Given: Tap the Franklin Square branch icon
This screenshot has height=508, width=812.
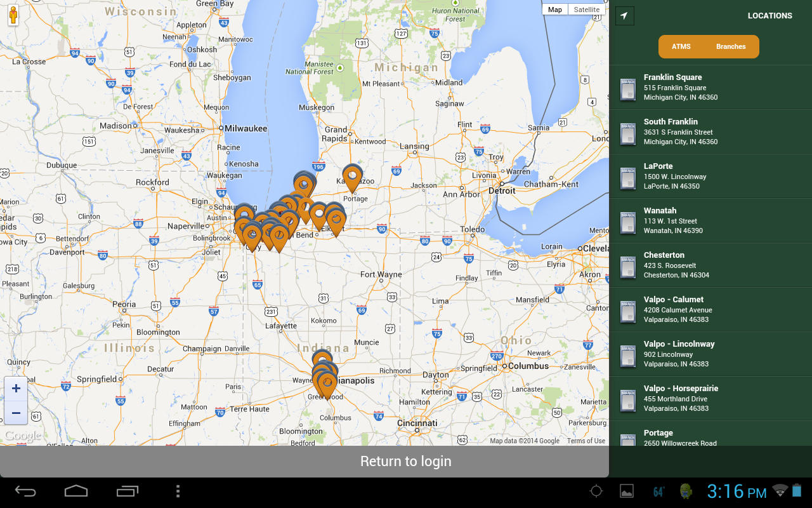Looking at the screenshot, I should coord(627,89).
